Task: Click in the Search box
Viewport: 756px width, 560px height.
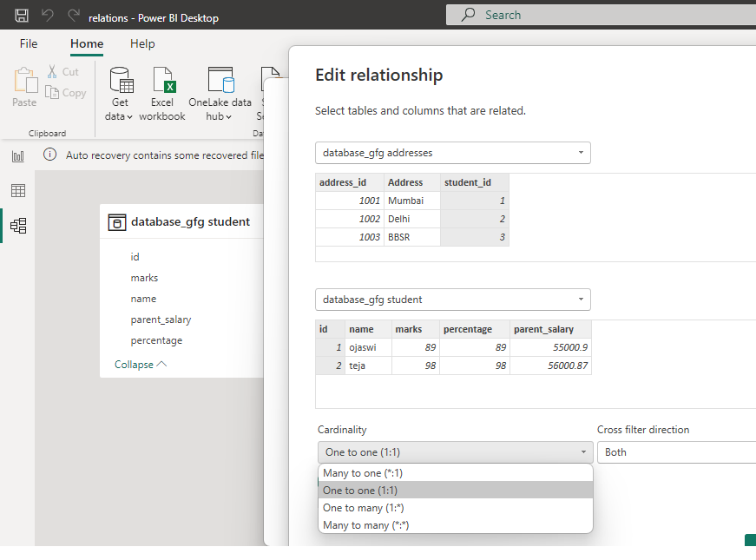Action: click(x=601, y=15)
